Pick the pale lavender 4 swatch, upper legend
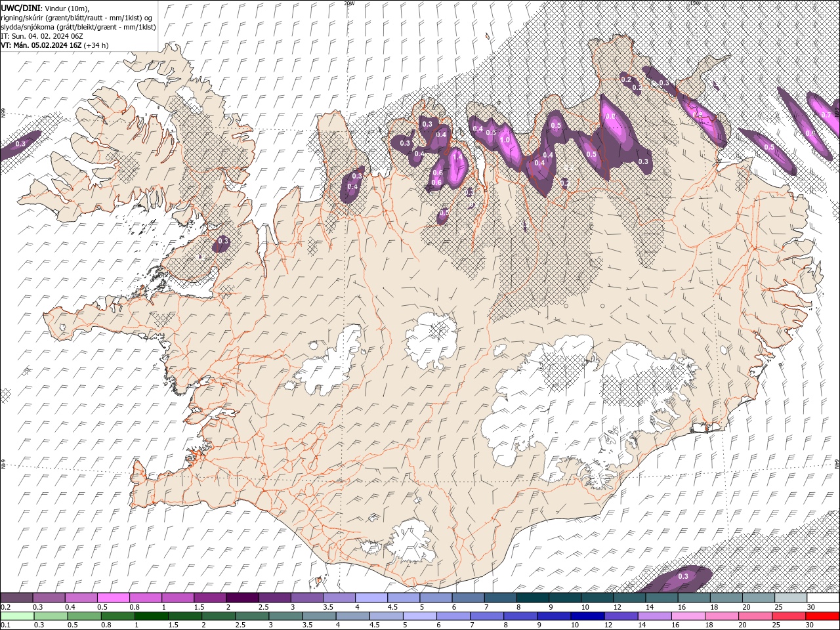 point(371,598)
